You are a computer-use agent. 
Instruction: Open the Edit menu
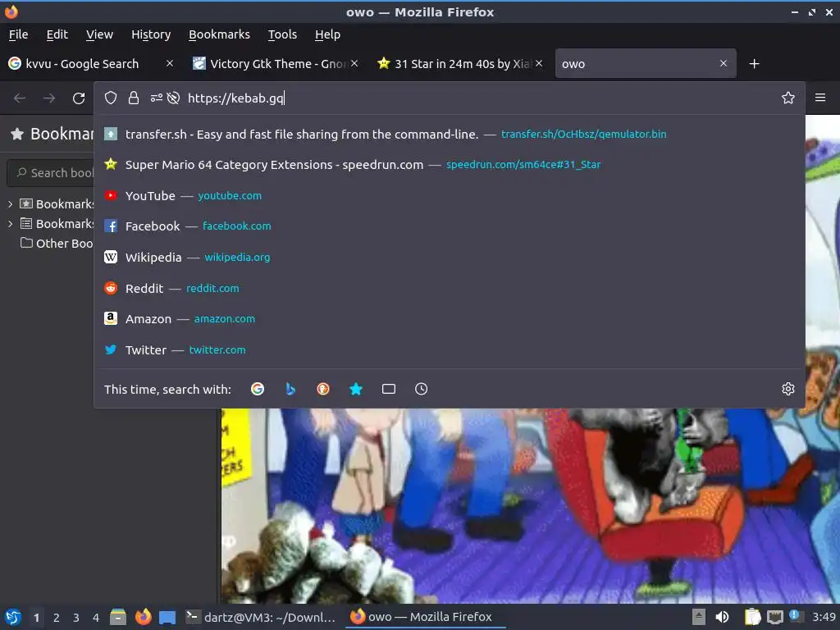click(57, 34)
